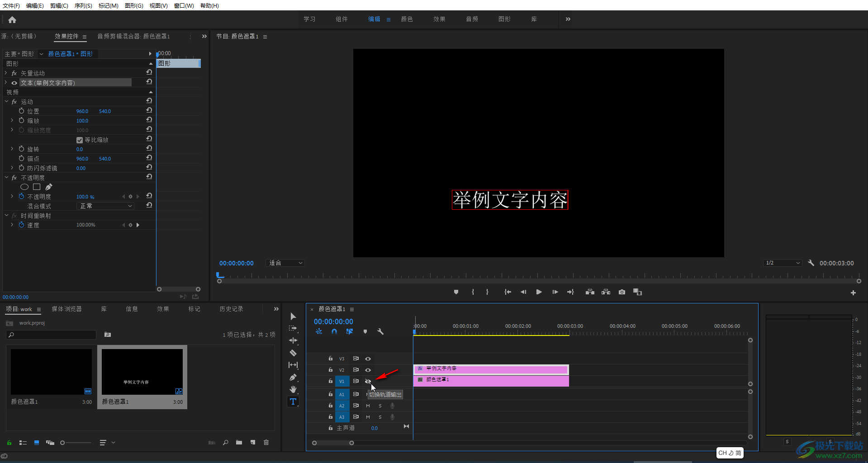Click timeline ruler at 00:00:02:00

click(x=518, y=326)
